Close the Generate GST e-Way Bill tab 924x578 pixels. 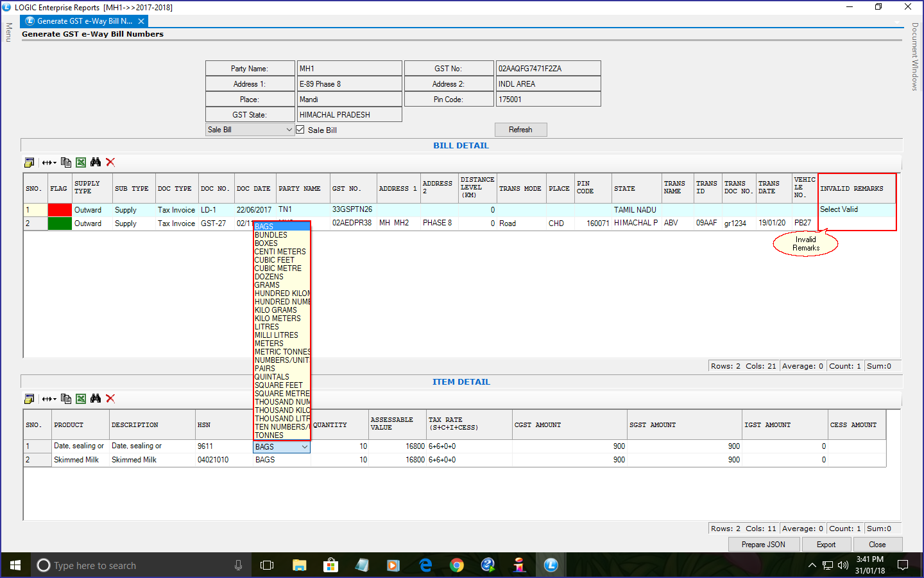[141, 21]
